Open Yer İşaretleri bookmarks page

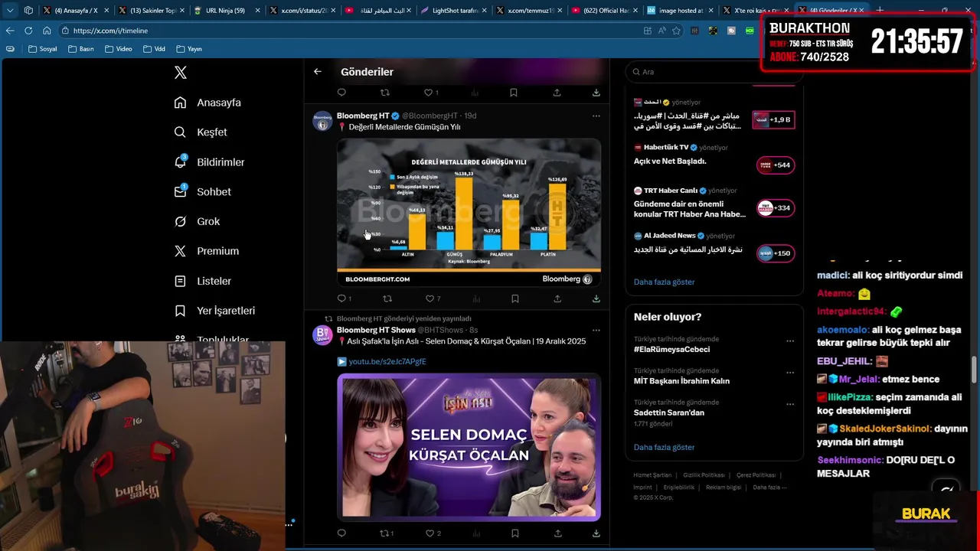tap(214, 311)
